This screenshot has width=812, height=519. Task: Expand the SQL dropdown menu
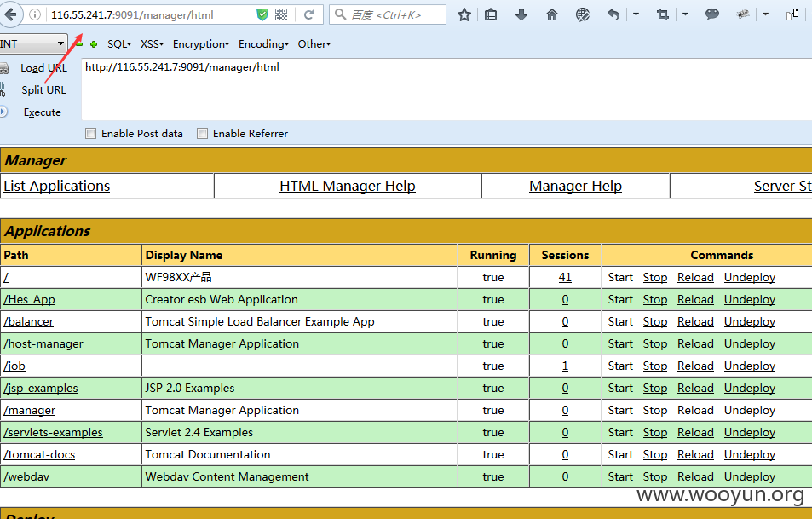click(119, 44)
